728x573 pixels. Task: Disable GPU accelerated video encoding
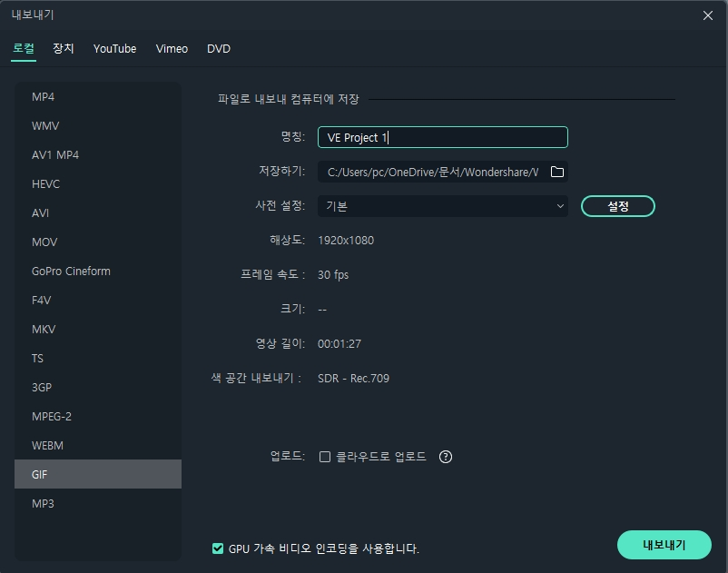[217, 548]
